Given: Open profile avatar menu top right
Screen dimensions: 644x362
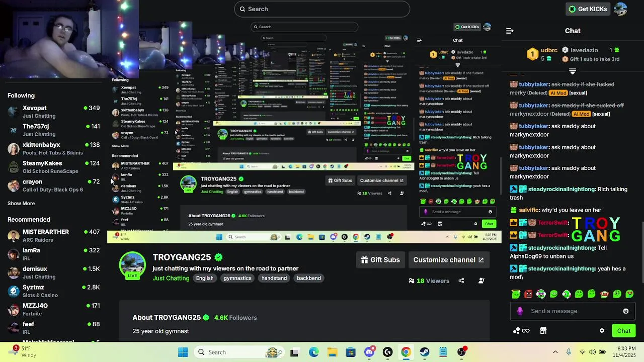Looking at the screenshot, I should pos(621,9).
